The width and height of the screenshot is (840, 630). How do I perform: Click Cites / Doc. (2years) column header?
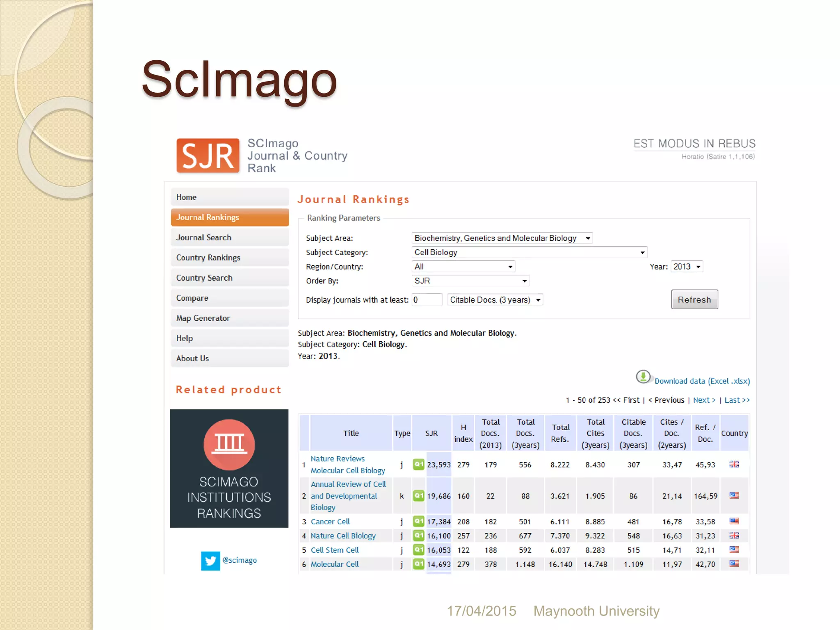pyautogui.click(x=672, y=433)
